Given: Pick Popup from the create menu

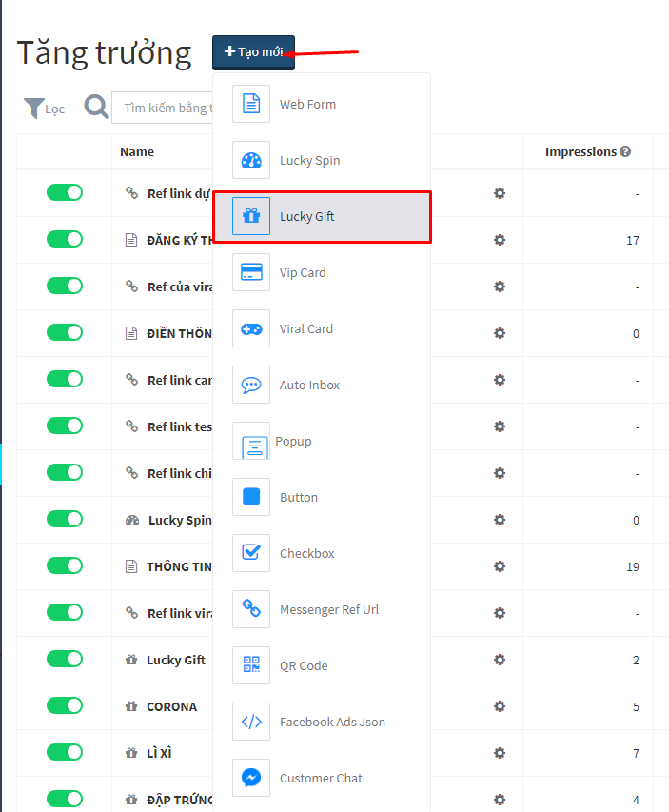Looking at the screenshot, I should [x=322, y=441].
